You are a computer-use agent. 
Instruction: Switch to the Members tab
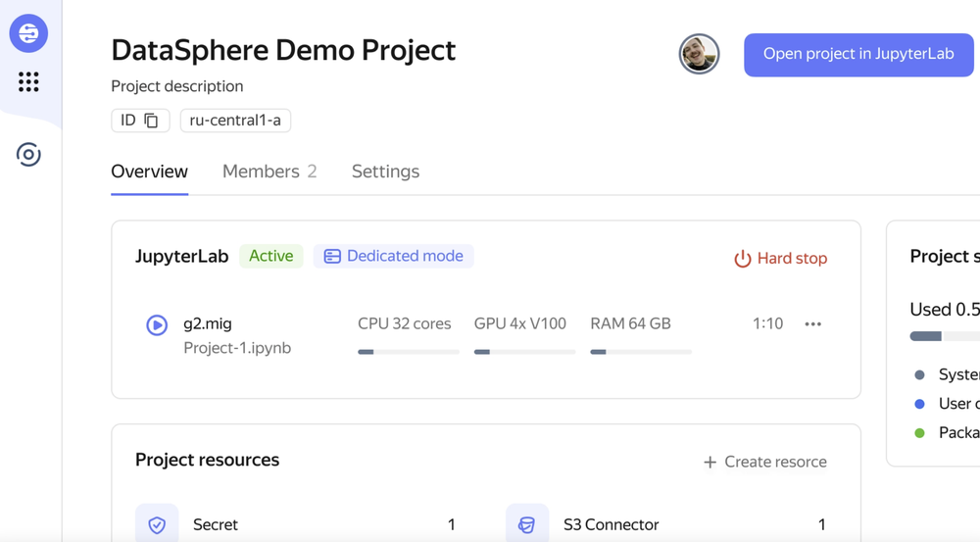coord(269,172)
